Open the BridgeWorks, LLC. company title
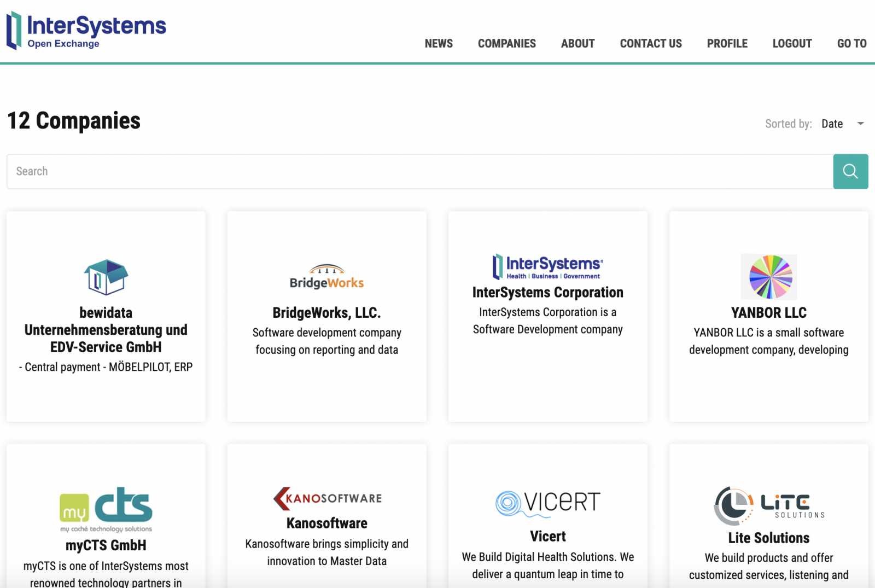Screen dimensions: 875x588 (327, 312)
